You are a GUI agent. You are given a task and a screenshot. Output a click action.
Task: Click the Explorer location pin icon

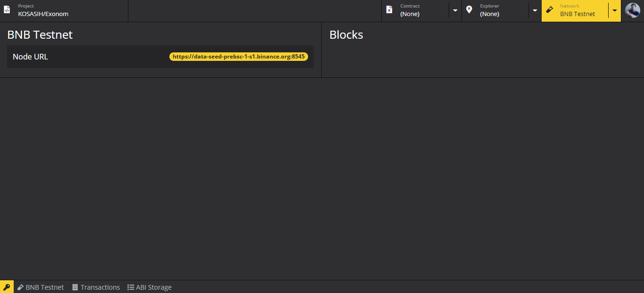click(x=469, y=10)
